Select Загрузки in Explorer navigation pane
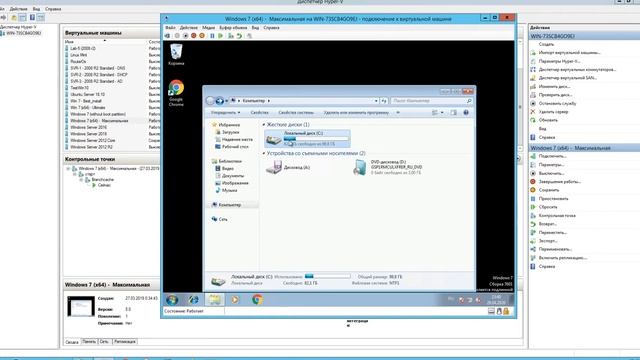 point(230,132)
